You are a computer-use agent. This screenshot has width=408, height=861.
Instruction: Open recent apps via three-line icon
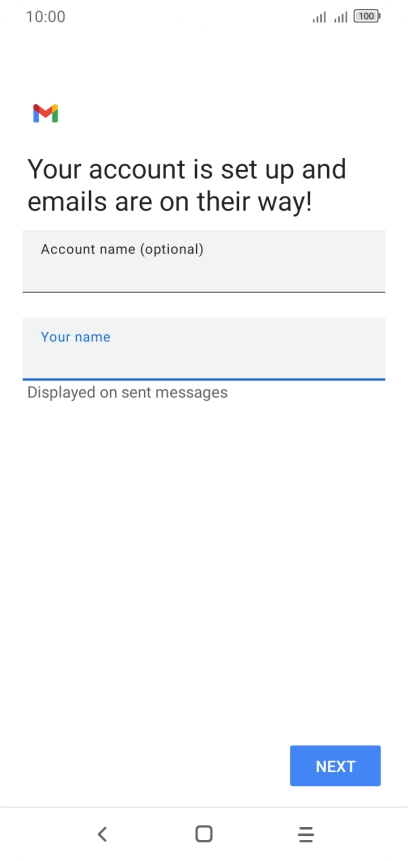click(306, 834)
